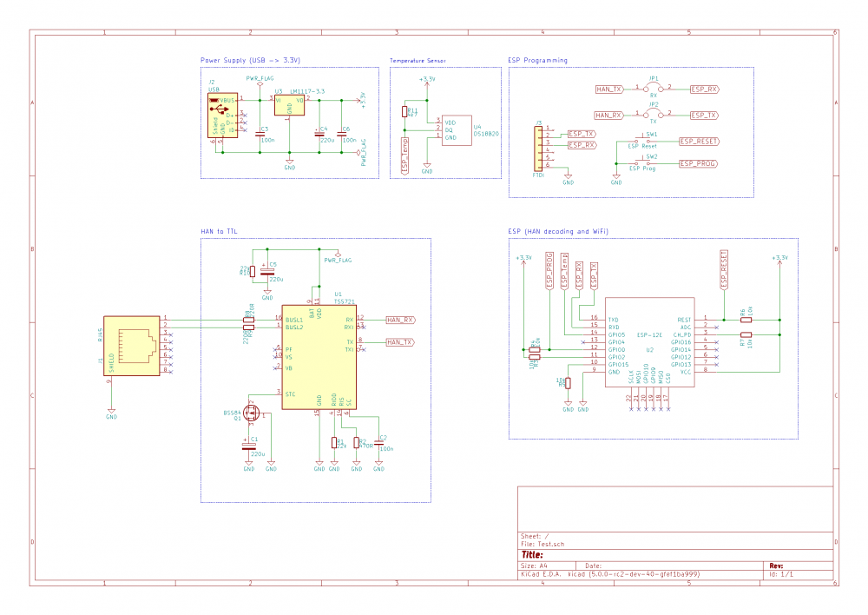This screenshot has width=868, height=615.
Task: Click the PWR_FLAG symbol in the power supply section
Action: point(260,83)
